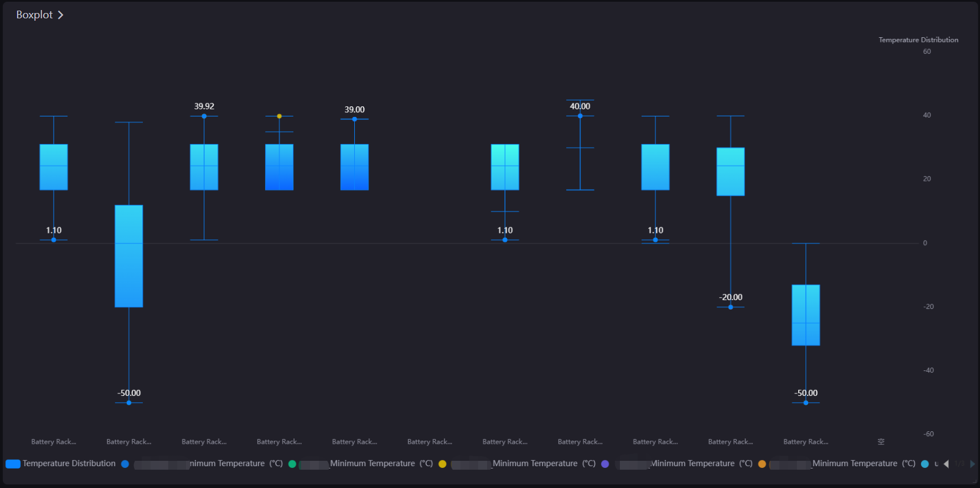Go to next legend page arrow
980x488 pixels.
point(972,464)
